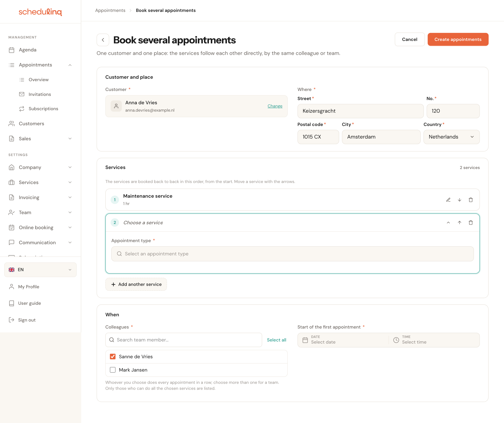Click the UK flag icon
The width and height of the screenshot is (504, 423).
(12, 270)
